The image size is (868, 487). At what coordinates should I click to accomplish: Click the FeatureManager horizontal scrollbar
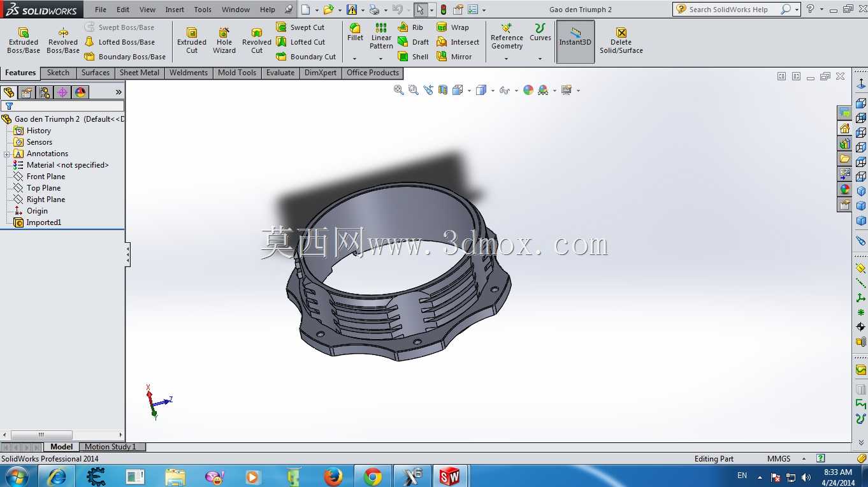[62, 435]
